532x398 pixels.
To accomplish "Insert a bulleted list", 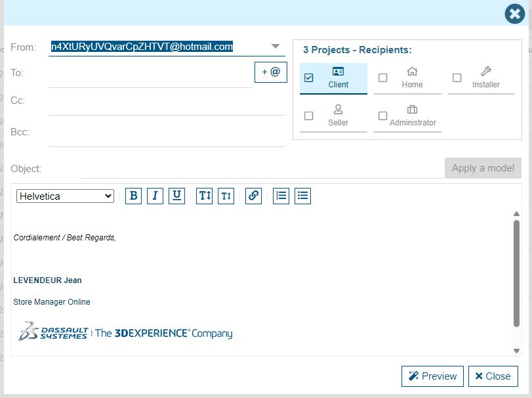I will tap(302, 196).
